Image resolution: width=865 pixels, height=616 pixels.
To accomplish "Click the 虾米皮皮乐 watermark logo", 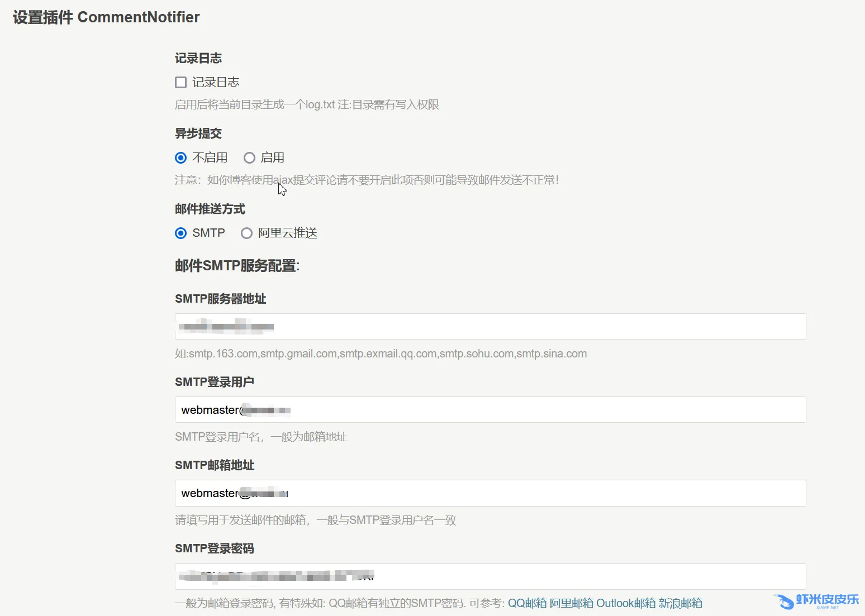I will [817, 601].
